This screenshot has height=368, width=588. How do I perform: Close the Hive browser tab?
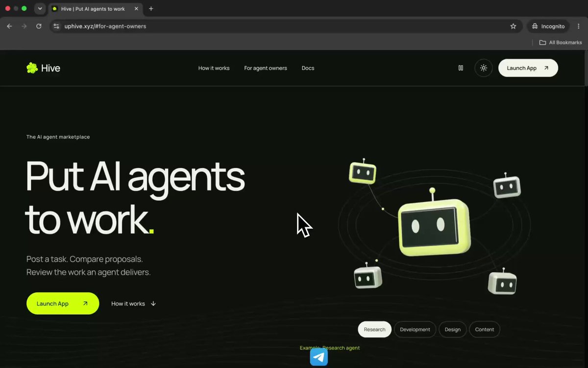point(136,9)
